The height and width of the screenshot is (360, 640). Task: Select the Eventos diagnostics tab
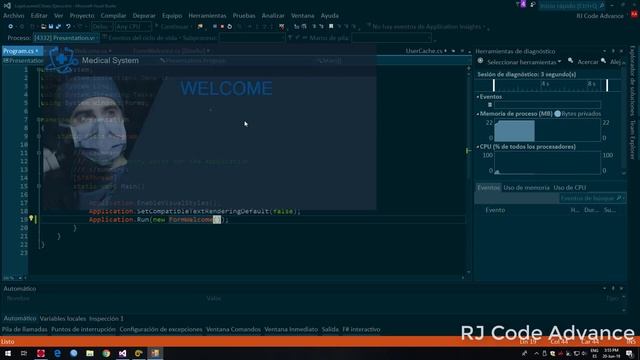click(x=489, y=188)
